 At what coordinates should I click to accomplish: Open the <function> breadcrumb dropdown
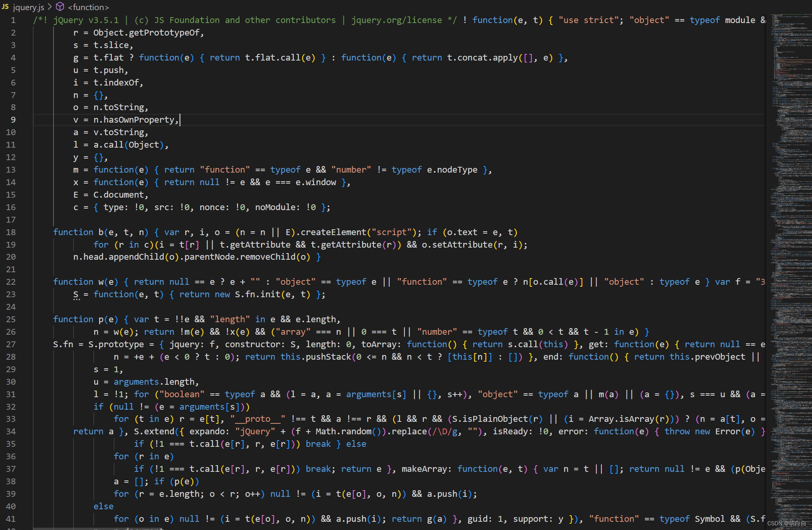tap(88, 7)
